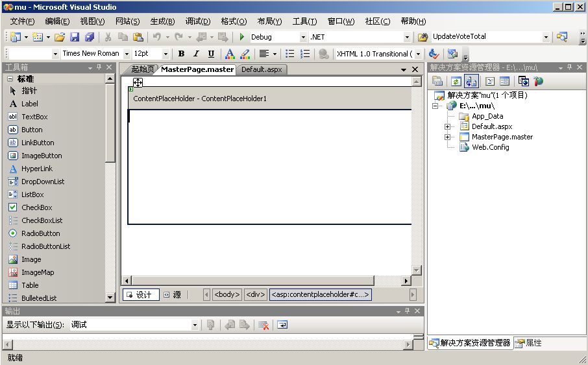Select Web.Config in solution explorer

click(x=490, y=147)
